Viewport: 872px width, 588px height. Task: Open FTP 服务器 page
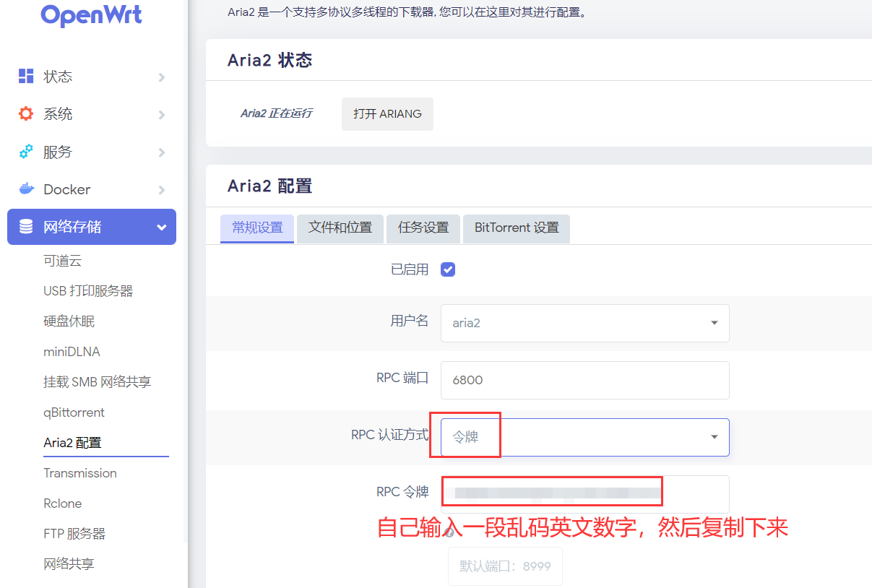[74, 534]
